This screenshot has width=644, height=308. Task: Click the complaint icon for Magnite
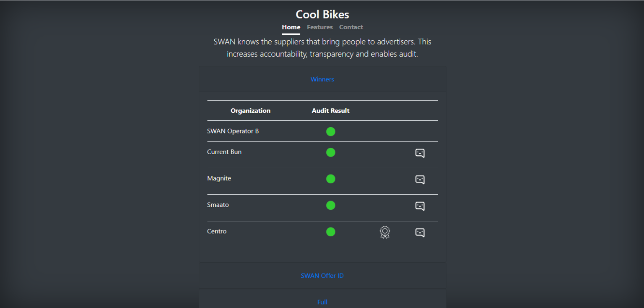point(420,180)
